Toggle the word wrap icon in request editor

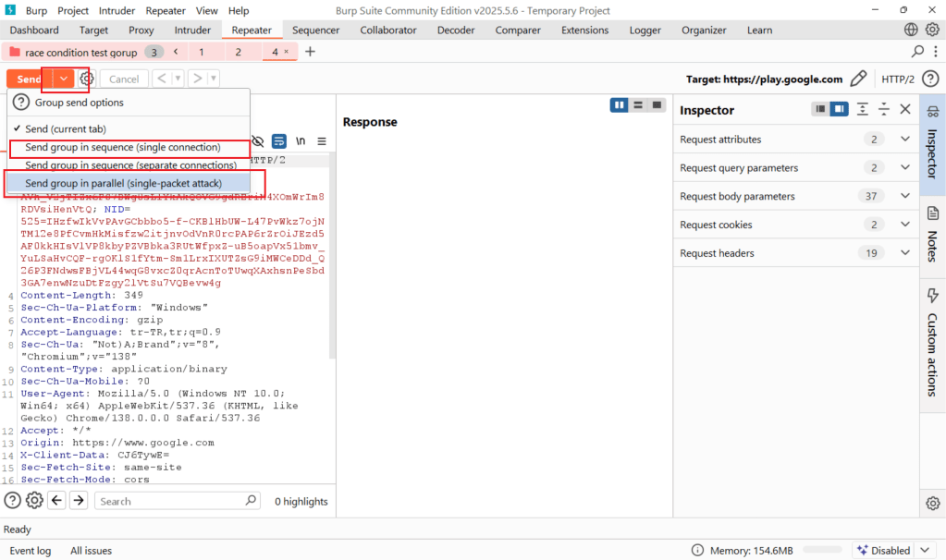pos(278,141)
